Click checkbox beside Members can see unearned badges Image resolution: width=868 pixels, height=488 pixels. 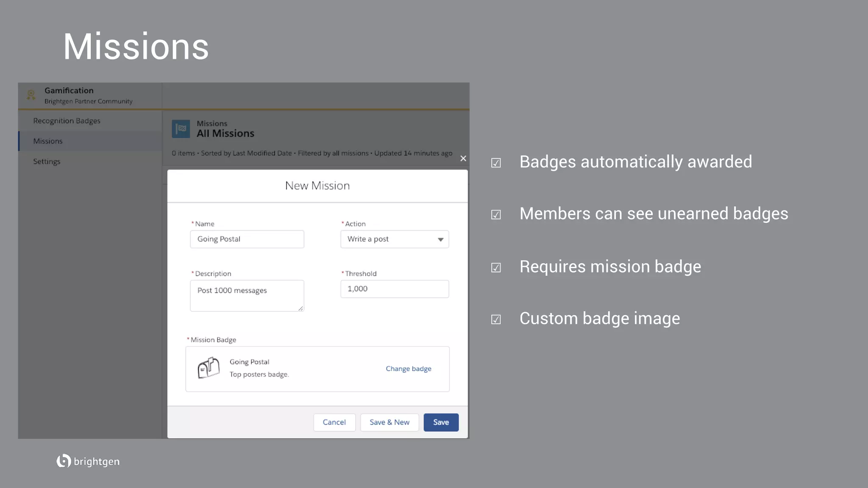[x=496, y=215]
